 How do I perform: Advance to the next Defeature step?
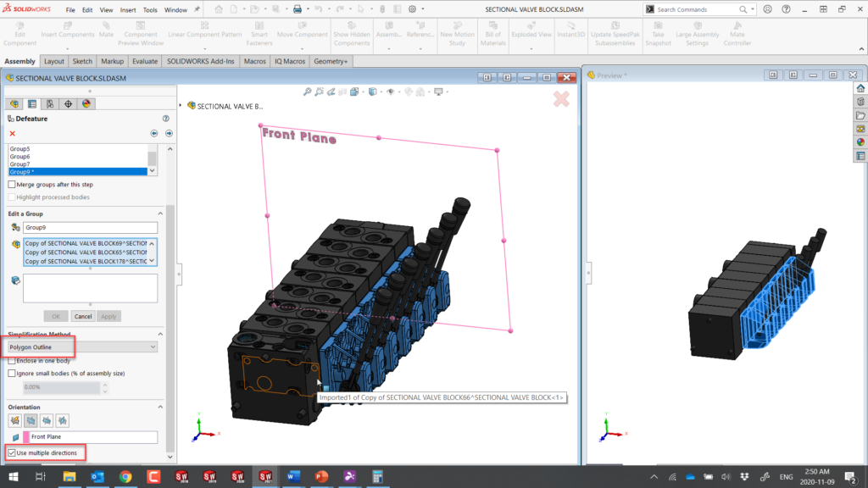click(169, 133)
